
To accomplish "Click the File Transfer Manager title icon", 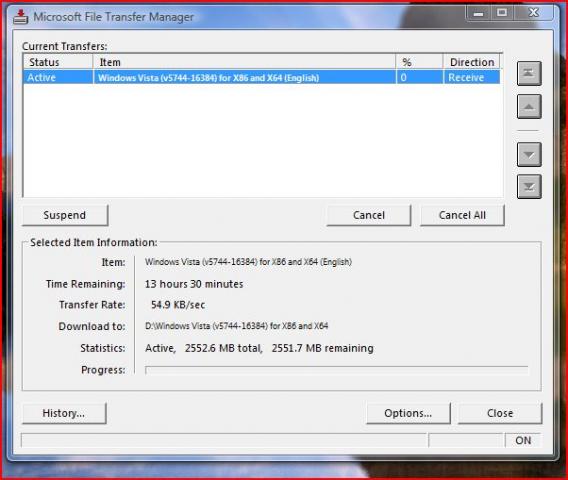I will 20,16.
